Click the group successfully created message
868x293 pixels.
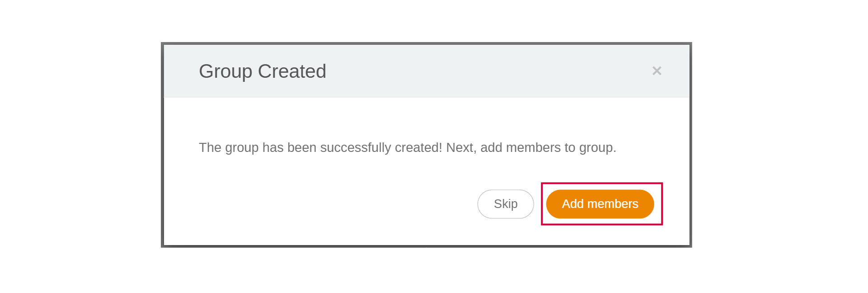(407, 147)
